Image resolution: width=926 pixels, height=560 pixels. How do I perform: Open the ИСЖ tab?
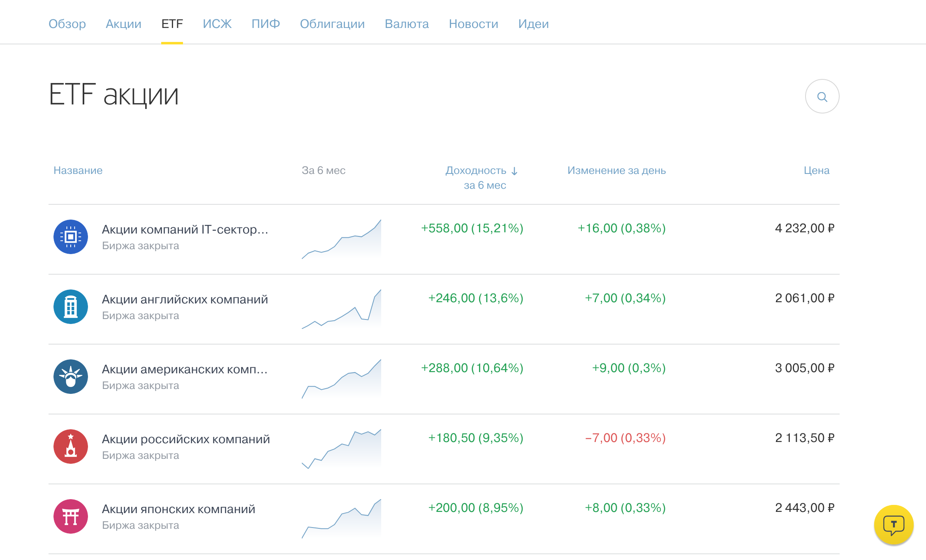pyautogui.click(x=217, y=24)
